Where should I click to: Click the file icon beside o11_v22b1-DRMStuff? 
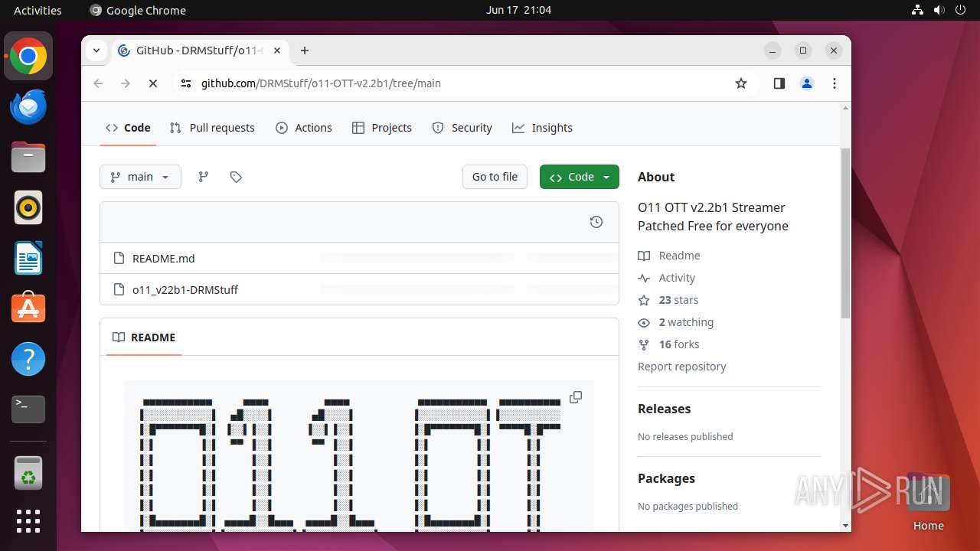click(119, 289)
